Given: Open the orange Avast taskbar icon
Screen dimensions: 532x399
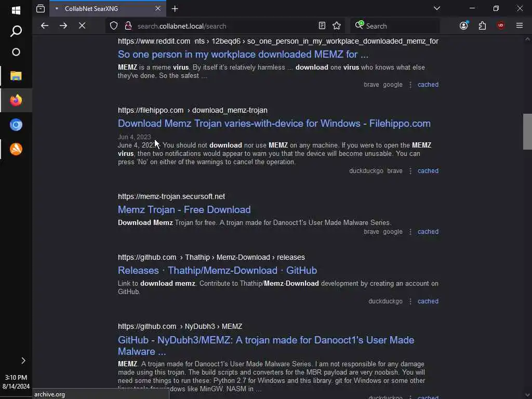Looking at the screenshot, I should pos(16,149).
